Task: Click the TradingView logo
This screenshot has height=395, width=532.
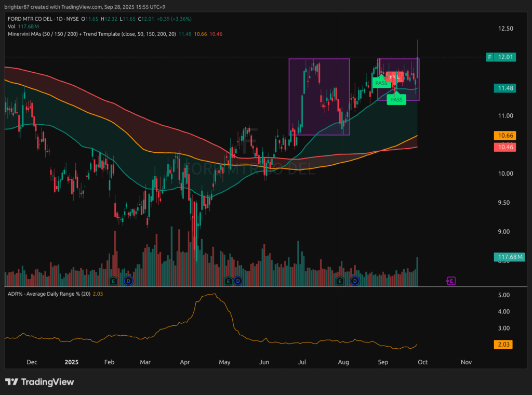Action: click(x=39, y=382)
